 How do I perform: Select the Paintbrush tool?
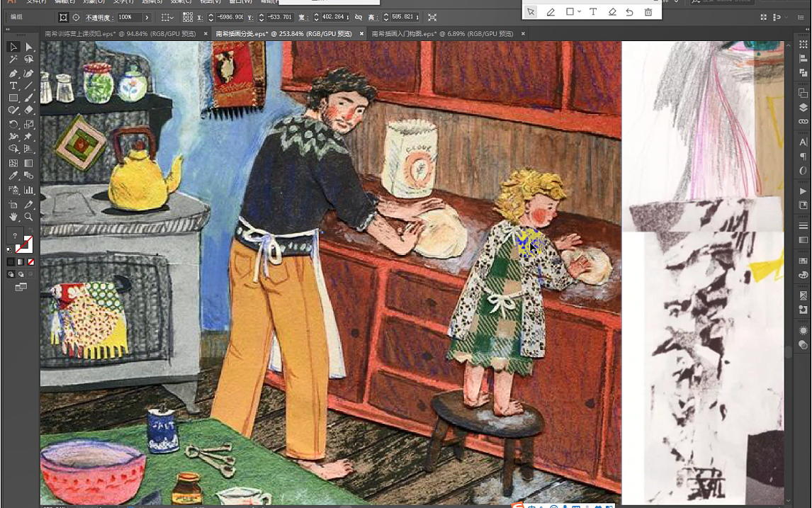[28, 98]
